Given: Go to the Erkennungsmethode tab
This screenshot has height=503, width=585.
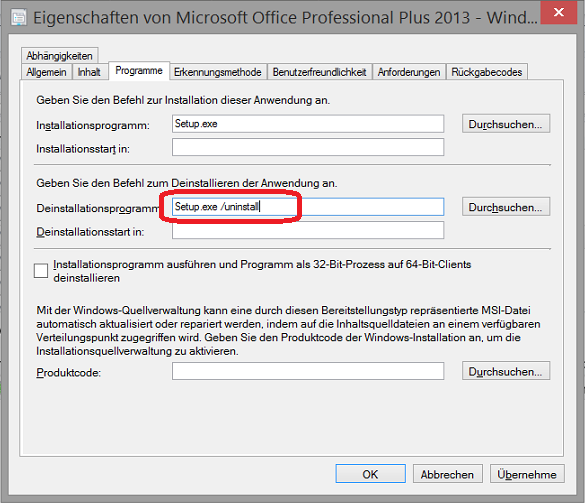Looking at the screenshot, I should point(218,72).
